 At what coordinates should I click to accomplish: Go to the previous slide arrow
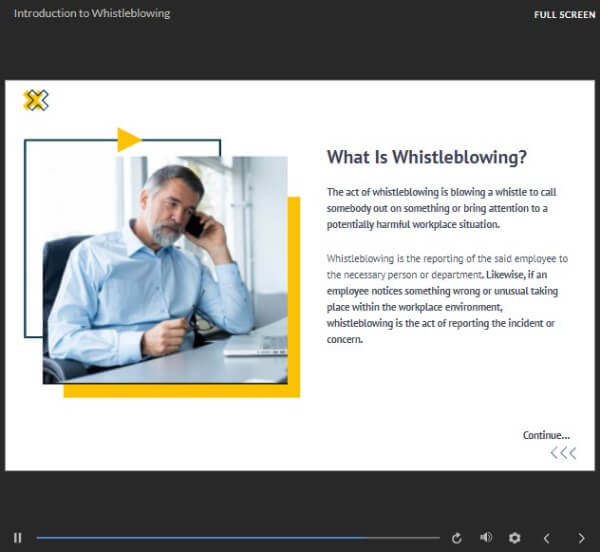point(546,538)
